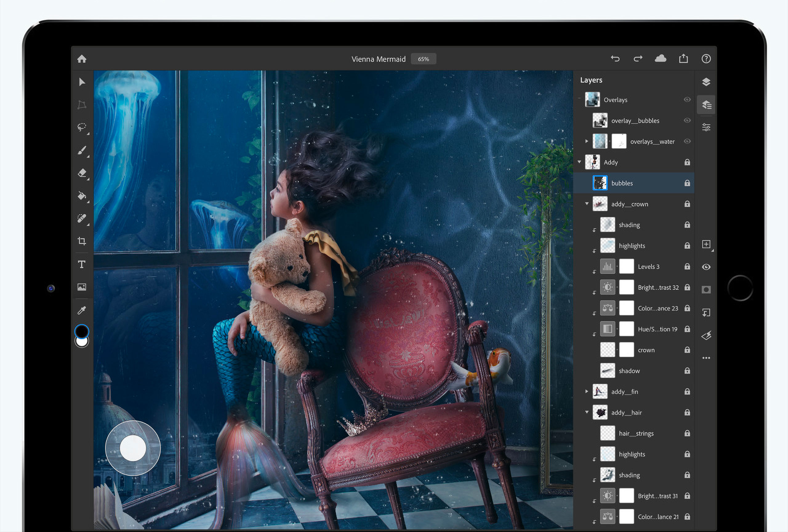This screenshot has width=788, height=532.
Task: Open the black foreground color swatch
Action: tap(82, 331)
